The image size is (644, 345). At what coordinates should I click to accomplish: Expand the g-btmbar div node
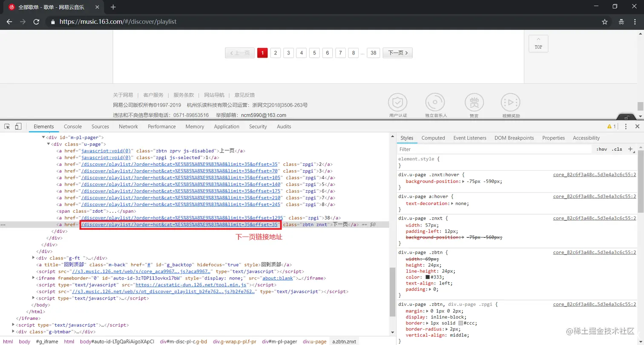tap(13, 332)
